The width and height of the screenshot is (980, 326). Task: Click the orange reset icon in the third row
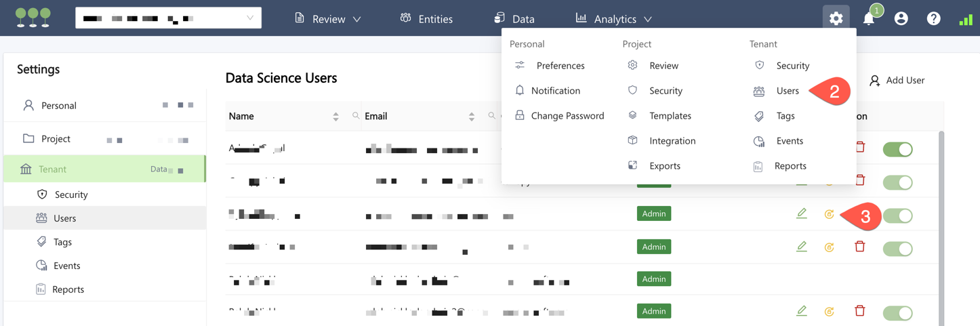point(829,214)
